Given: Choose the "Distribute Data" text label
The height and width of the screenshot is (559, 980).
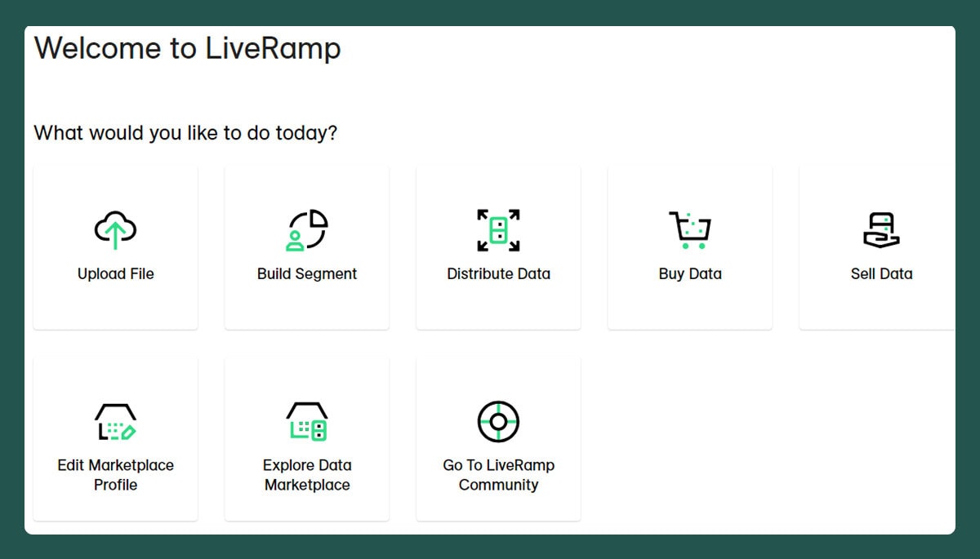Looking at the screenshot, I should coord(498,274).
